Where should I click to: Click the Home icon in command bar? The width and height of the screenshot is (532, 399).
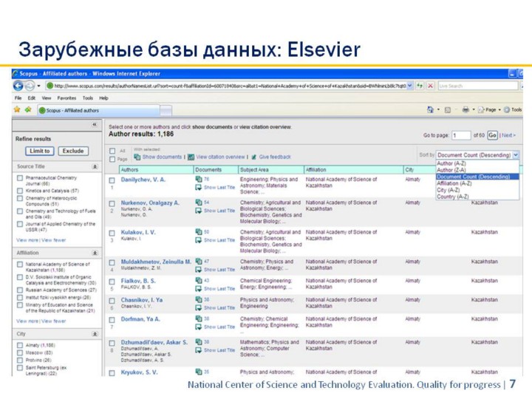(429, 110)
